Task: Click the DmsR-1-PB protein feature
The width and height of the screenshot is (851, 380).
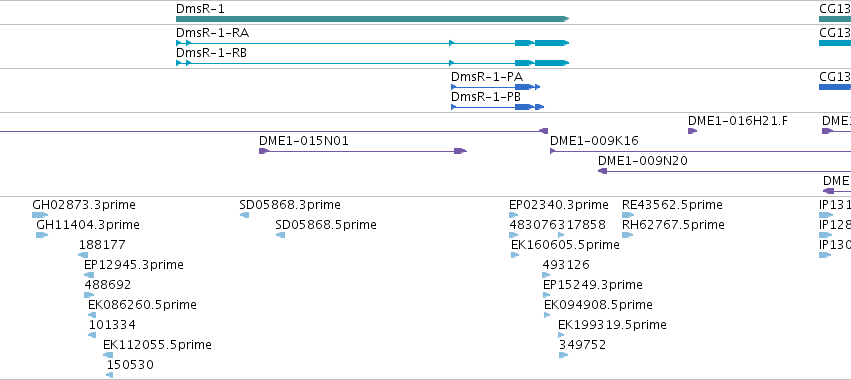Action: [497, 107]
